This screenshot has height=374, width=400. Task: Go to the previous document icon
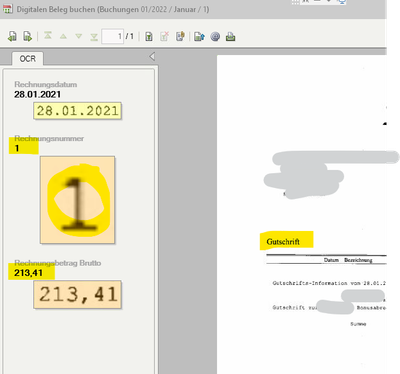coord(12,36)
